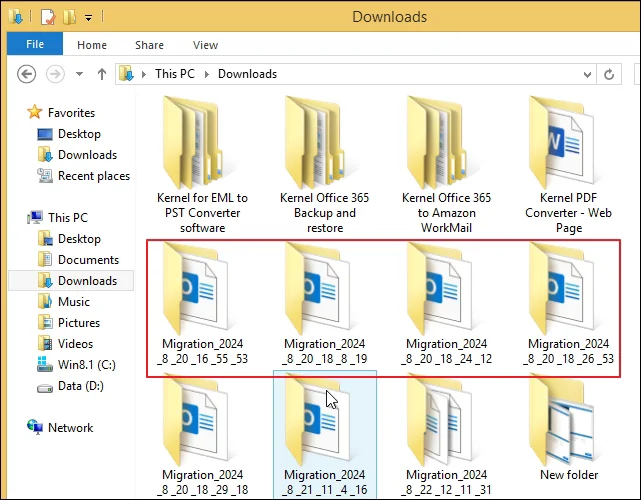Viewport: 641px width, 500px height.
Task: Click the address bar folder icon
Action: point(127,74)
